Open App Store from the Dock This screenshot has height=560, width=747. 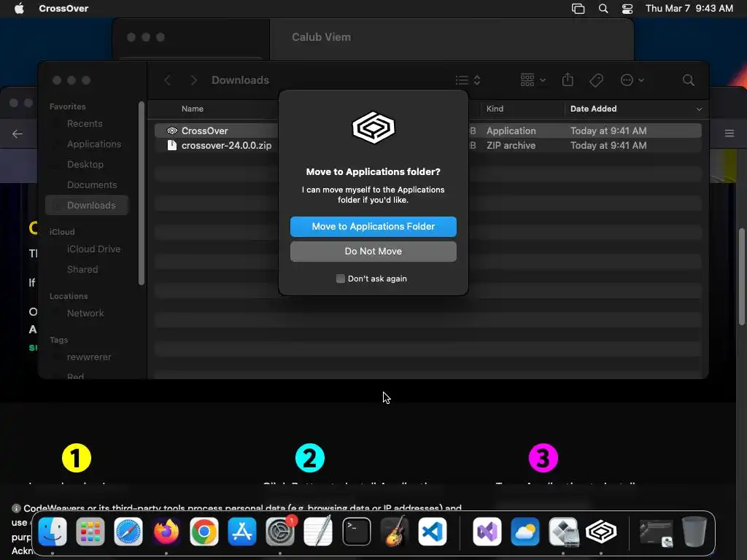(x=242, y=532)
